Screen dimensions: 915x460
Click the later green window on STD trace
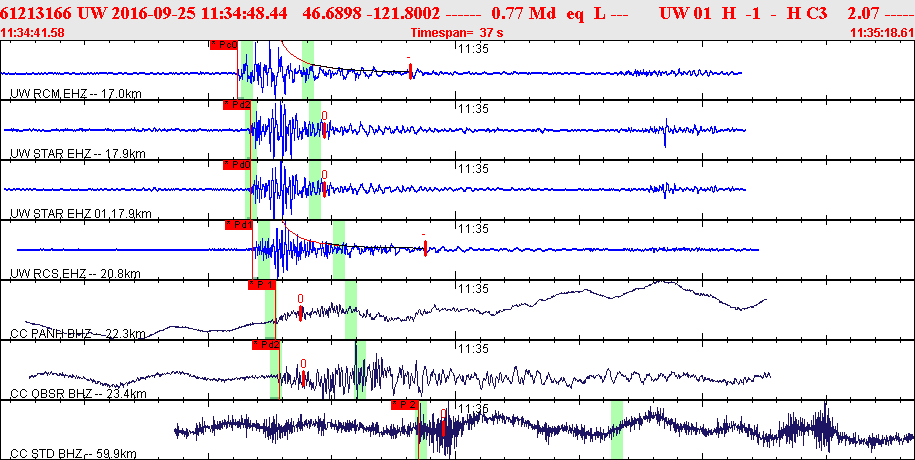tap(617, 430)
